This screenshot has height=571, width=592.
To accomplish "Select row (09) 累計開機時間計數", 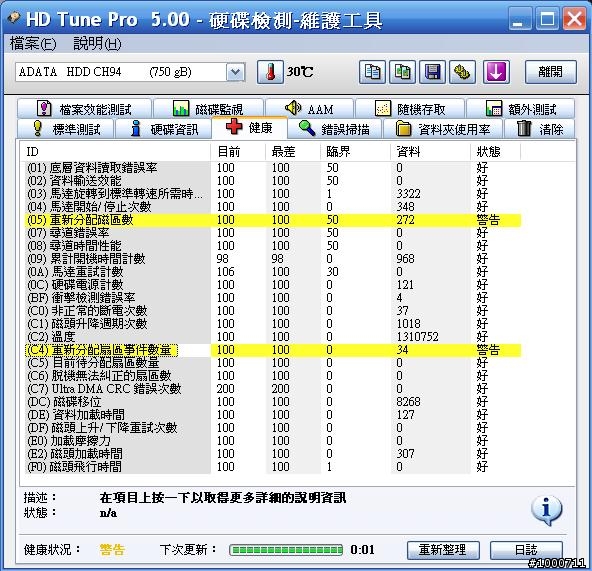I will point(273,259).
